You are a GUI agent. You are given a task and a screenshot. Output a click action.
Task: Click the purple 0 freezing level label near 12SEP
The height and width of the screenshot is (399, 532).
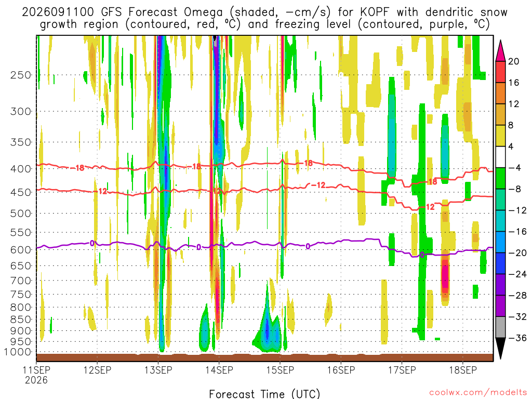92,243
